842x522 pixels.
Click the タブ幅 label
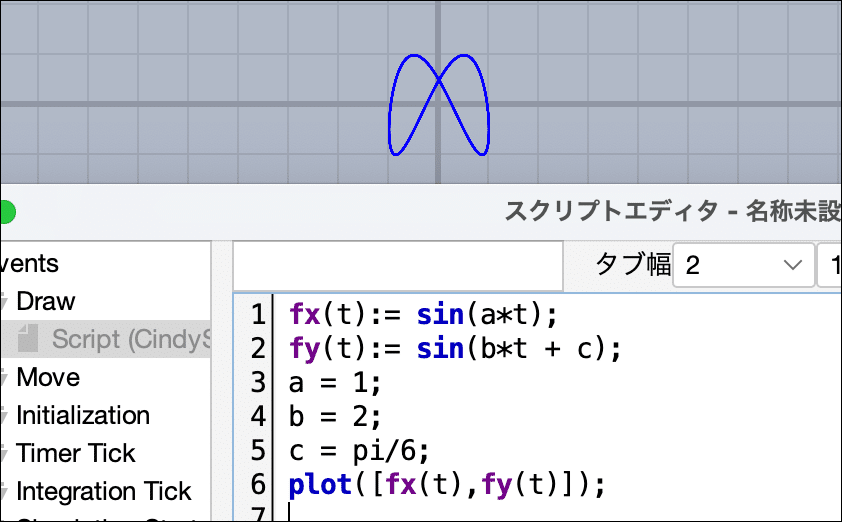633,264
